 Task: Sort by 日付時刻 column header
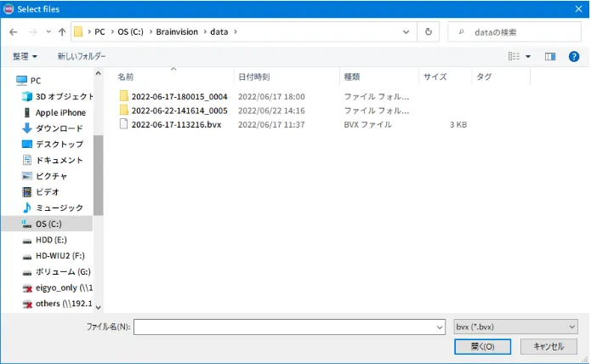pyautogui.click(x=254, y=77)
